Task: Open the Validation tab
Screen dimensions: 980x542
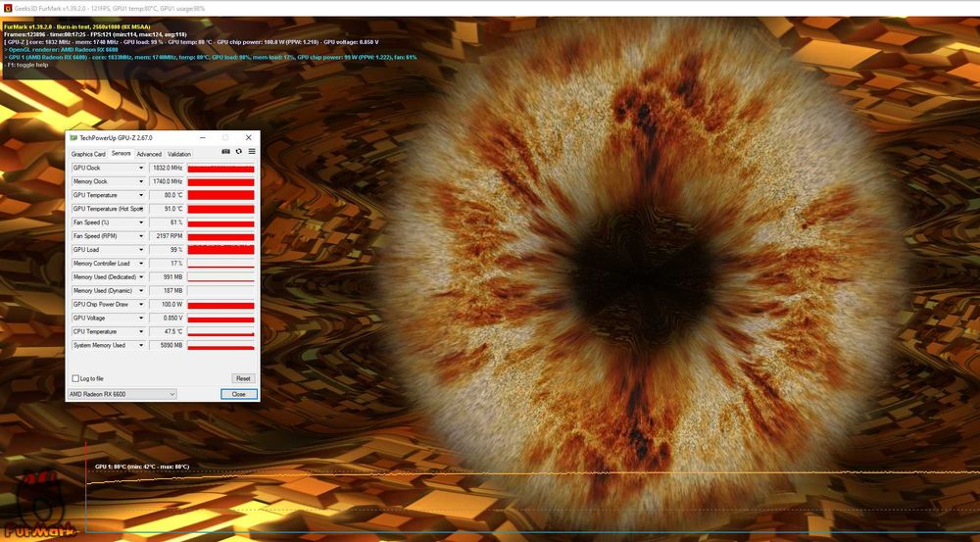Action: pos(179,154)
